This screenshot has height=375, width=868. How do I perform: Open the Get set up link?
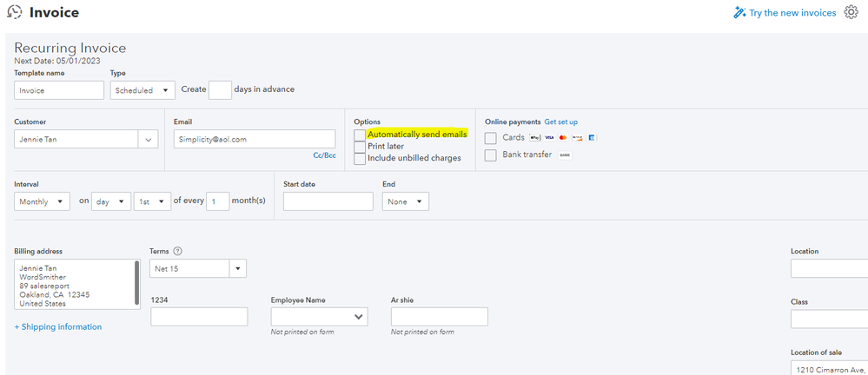[561, 122]
